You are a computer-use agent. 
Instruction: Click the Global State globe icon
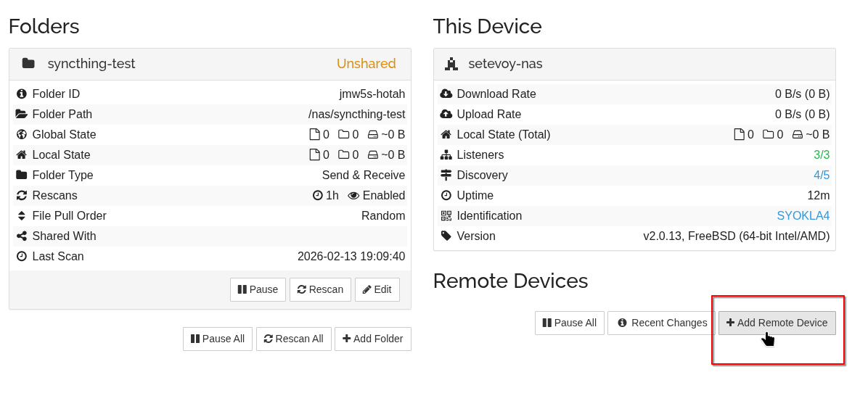tap(22, 134)
